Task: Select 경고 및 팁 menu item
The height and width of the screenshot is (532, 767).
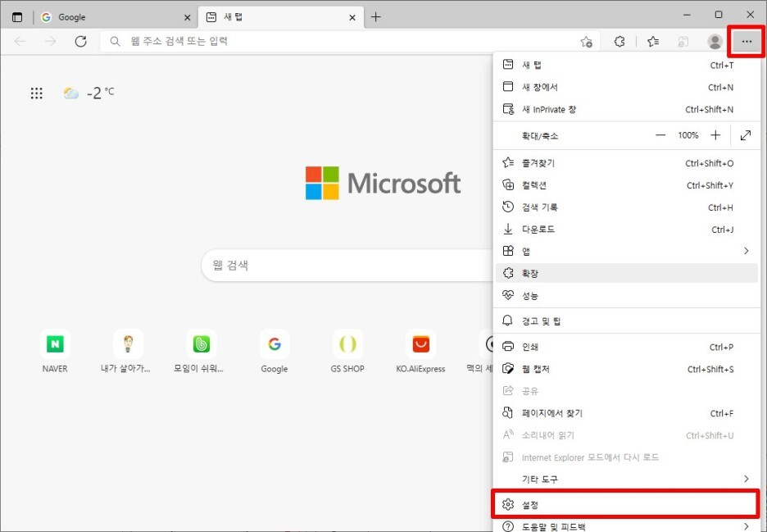Action: tap(627, 321)
